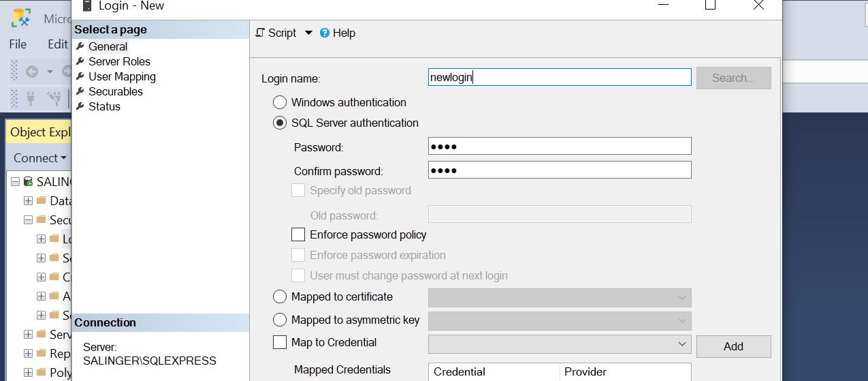This screenshot has height=381, width=868.
Task: Open the Script dropdown arrow
Action: [x=308, y=33]
